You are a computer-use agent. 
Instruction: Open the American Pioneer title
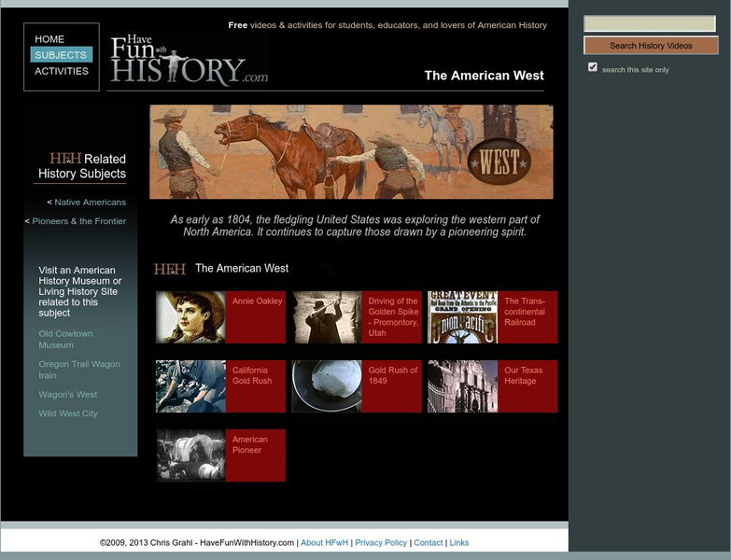tap(250, 444)
